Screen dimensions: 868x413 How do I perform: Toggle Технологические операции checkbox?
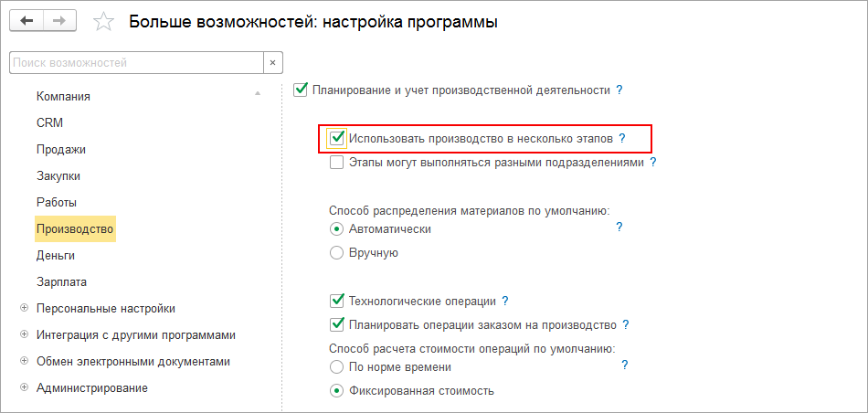pos(337,301)
